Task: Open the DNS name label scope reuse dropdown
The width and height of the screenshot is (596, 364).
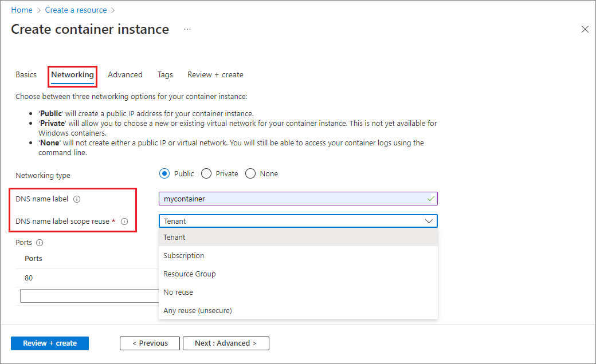Action: [x=429, y=221]
